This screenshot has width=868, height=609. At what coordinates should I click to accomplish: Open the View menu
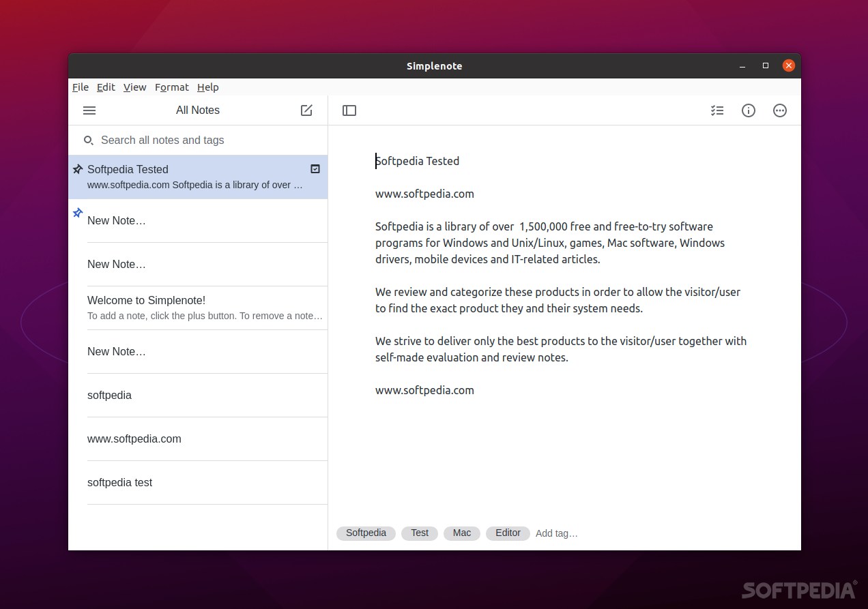[x=135, y=87]
